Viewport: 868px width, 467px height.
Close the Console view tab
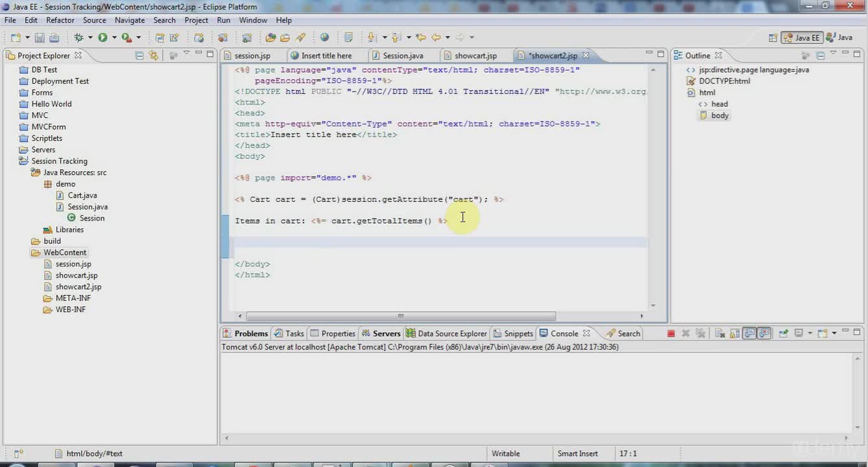click(586, 333)
